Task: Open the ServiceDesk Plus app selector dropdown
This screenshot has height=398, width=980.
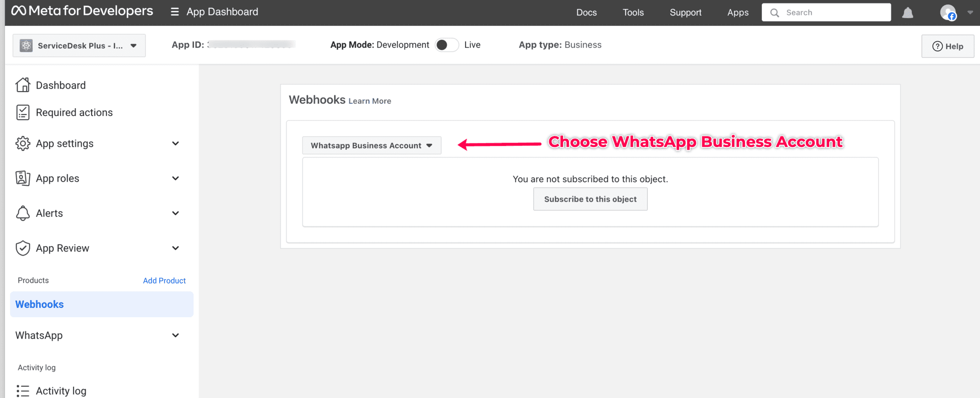Action: point(79,46)
